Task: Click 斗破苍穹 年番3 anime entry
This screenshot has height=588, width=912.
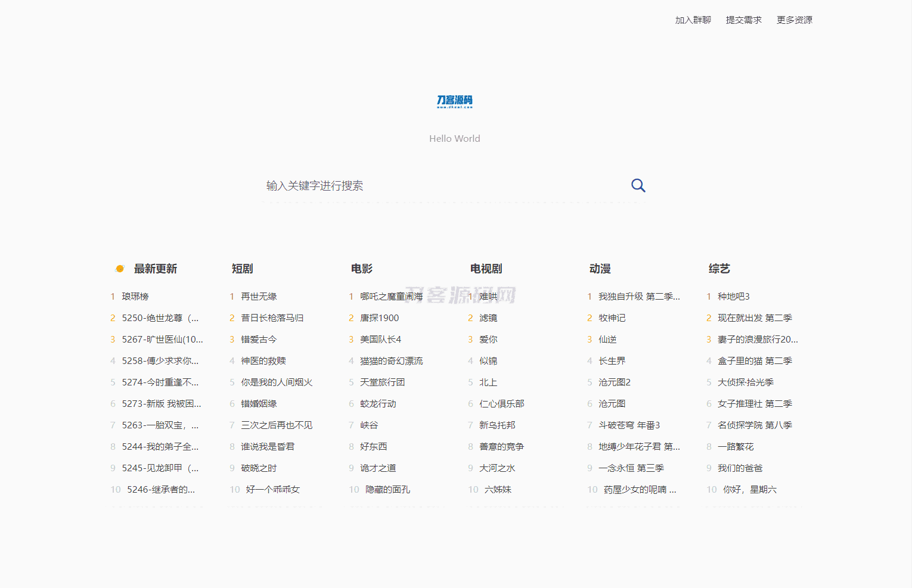Action: (x=629, y=425)
